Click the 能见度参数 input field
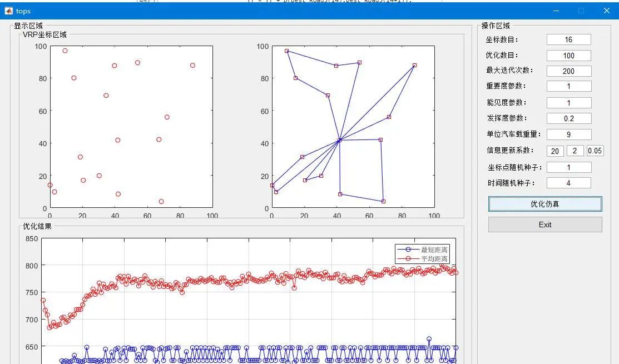Viewport: 619px width, 364px height. click(x=568, y=103)
